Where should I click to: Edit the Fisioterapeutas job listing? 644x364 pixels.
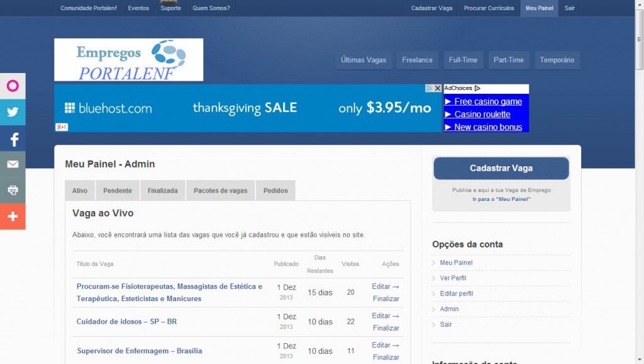click(x=386, y=287)
